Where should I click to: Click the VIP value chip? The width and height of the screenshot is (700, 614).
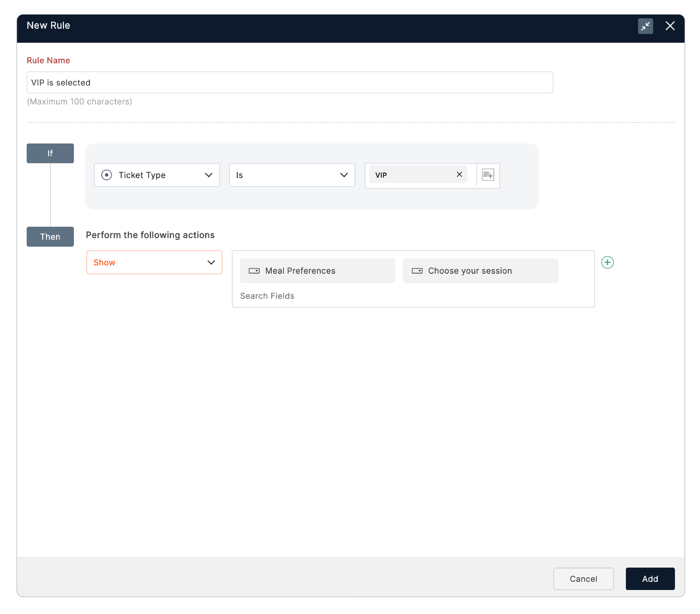(411, 175)
